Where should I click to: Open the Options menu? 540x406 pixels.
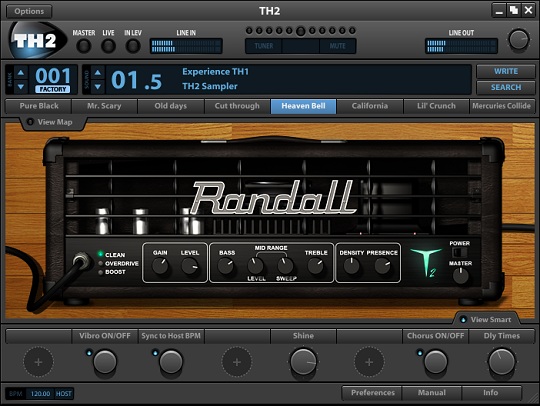(29, 11)
